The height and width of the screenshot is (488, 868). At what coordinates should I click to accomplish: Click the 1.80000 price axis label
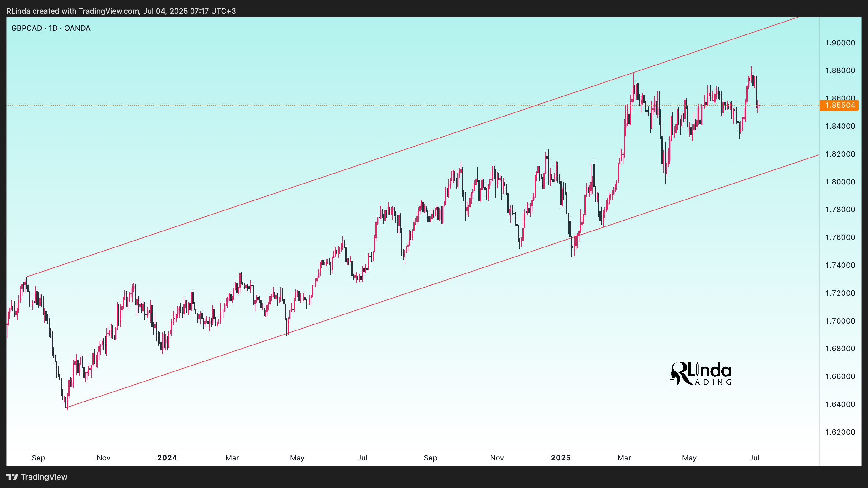pos(840,182)
